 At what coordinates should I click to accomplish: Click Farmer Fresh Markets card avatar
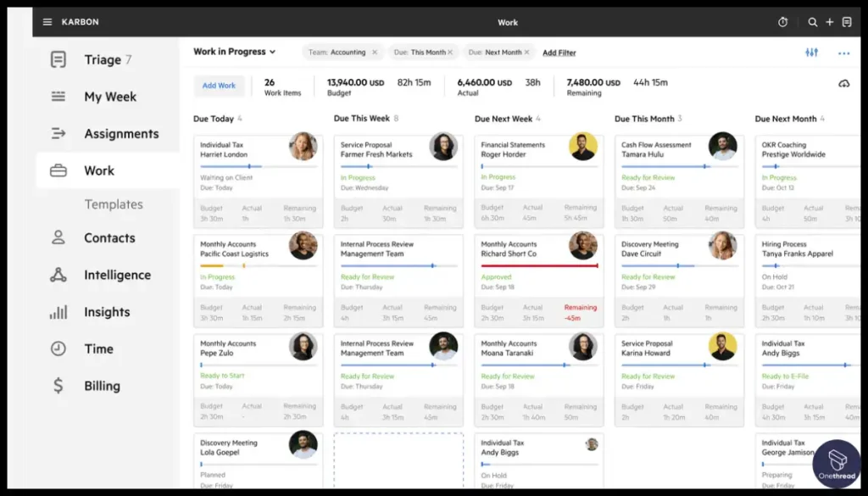click(443, 146)
